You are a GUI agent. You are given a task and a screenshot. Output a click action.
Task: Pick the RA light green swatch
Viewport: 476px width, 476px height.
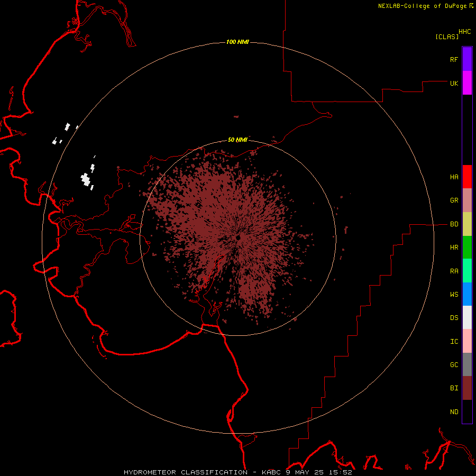[x=467, y=271]
